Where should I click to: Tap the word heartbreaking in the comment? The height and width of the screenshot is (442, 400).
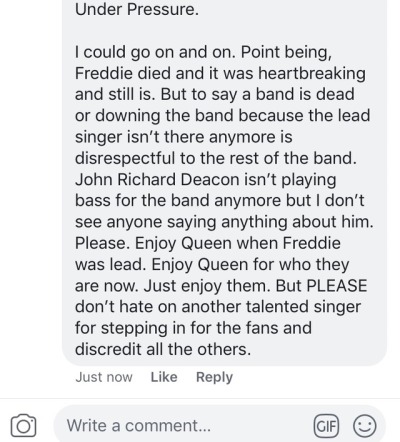pyautogui.click(x=312, y=73)
